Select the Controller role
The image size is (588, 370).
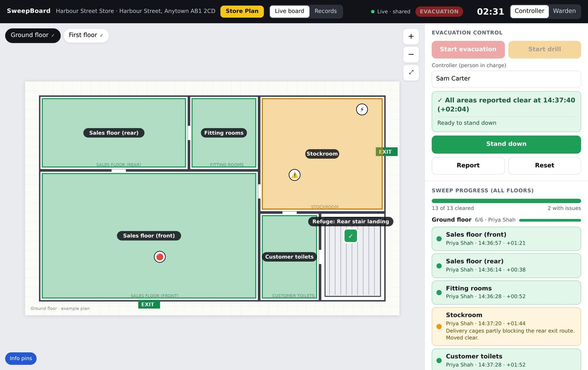click(529, 11)
